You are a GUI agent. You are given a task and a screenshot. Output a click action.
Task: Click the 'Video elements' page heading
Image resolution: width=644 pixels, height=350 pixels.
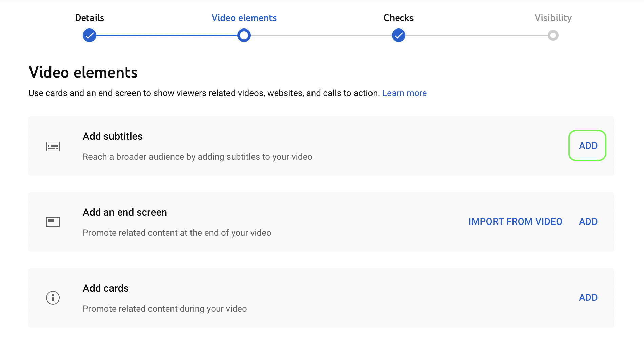tap(83, 72)
